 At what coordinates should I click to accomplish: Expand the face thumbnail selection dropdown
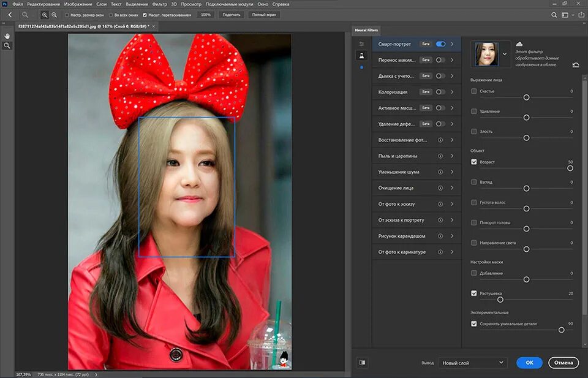pos(505,54)
